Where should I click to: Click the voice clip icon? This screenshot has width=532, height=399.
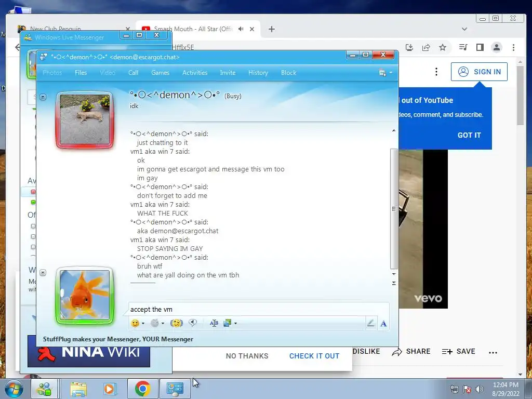point(193,323)
